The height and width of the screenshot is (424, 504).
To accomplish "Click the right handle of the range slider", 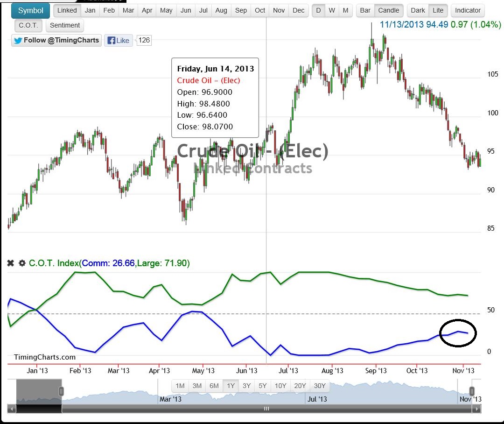I will (472, 391).
